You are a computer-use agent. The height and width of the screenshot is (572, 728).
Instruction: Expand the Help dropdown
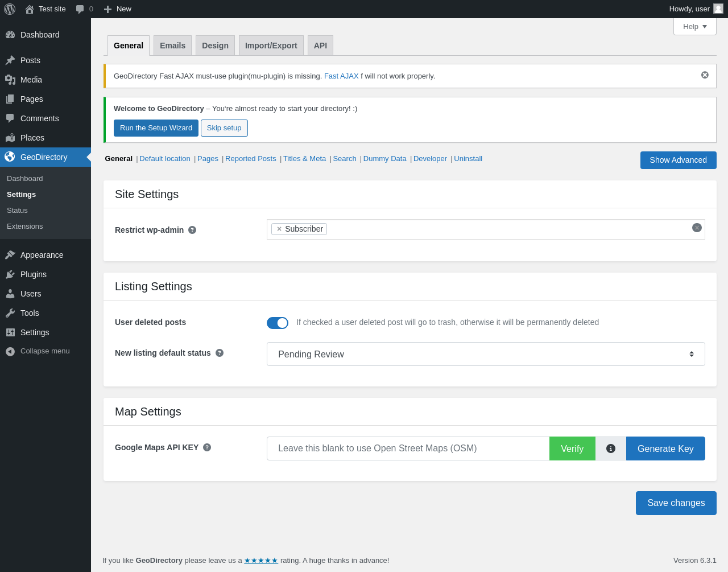(x=695, y=27)
